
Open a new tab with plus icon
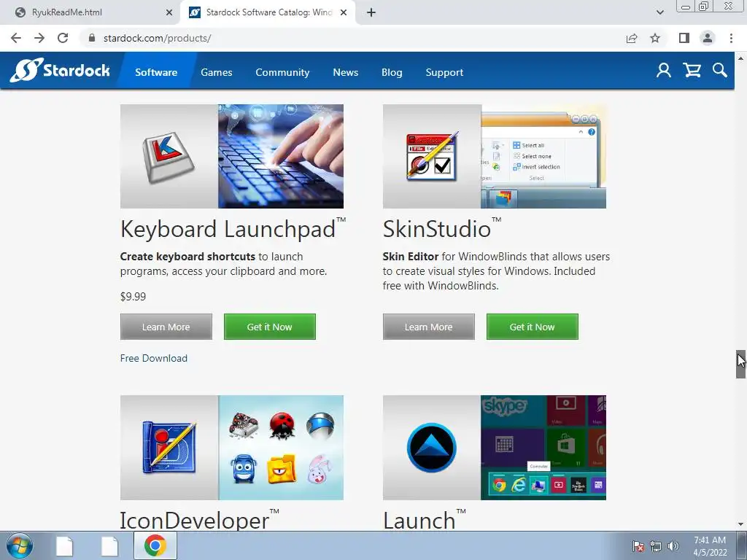point(371,12)
